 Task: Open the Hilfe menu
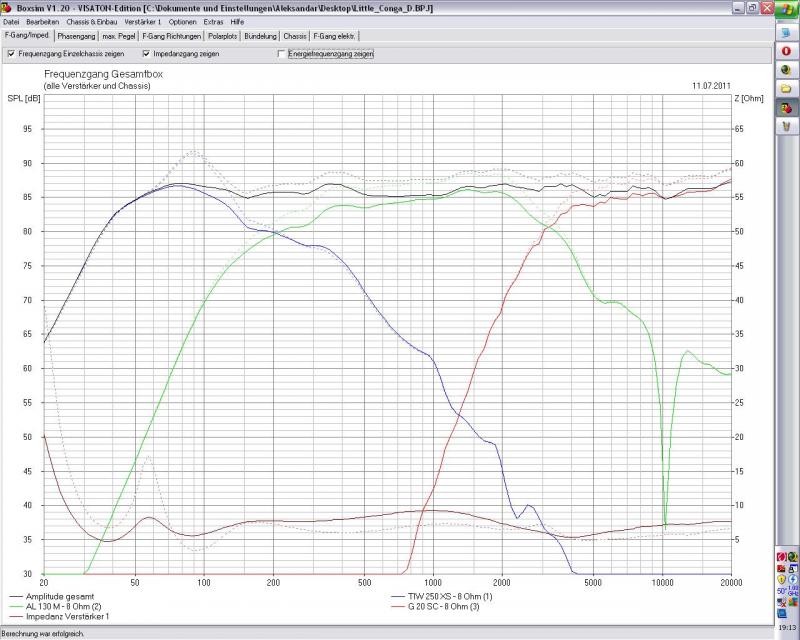[237, 21]
